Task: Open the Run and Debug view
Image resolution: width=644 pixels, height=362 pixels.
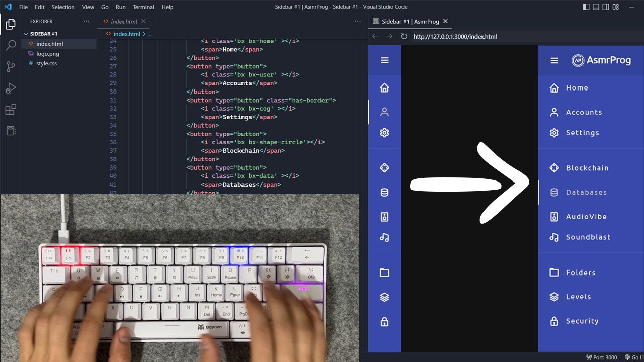Action: [11, 88]
